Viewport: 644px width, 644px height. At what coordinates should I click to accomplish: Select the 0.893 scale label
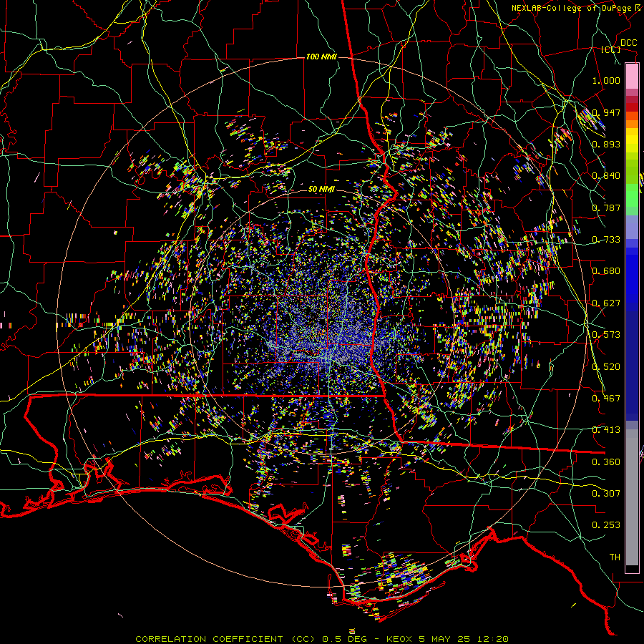tap(606, 144)
